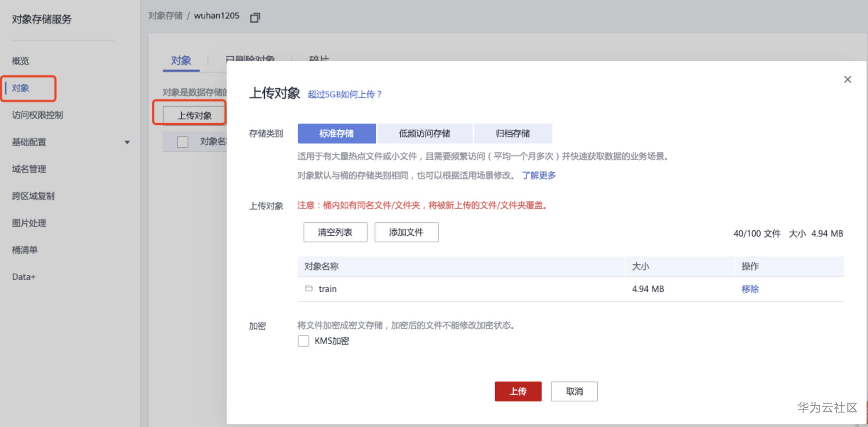Copy the wuhan1205 bucket path icon
This screenshot has height=427, width=868.
tap(255, 17)
